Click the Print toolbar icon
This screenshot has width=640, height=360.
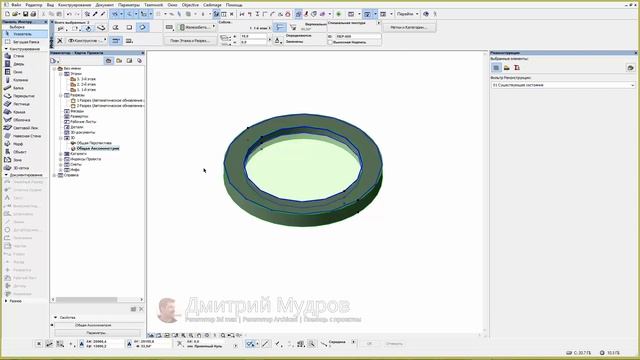[x=33, y=14]
